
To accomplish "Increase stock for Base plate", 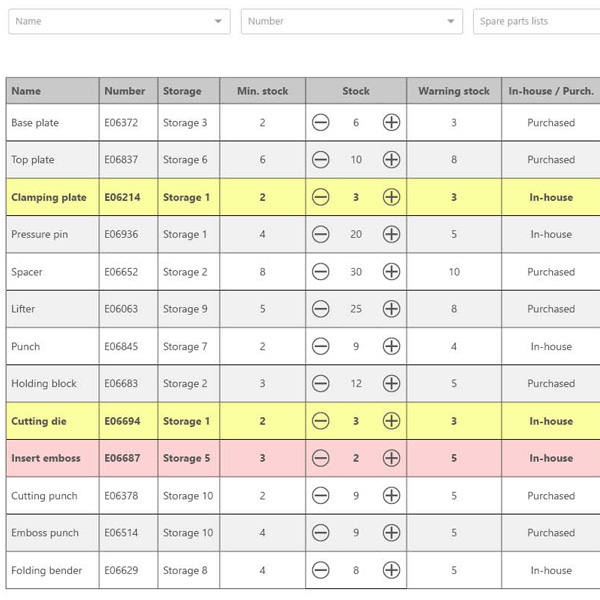I will (x=391, y=122).
